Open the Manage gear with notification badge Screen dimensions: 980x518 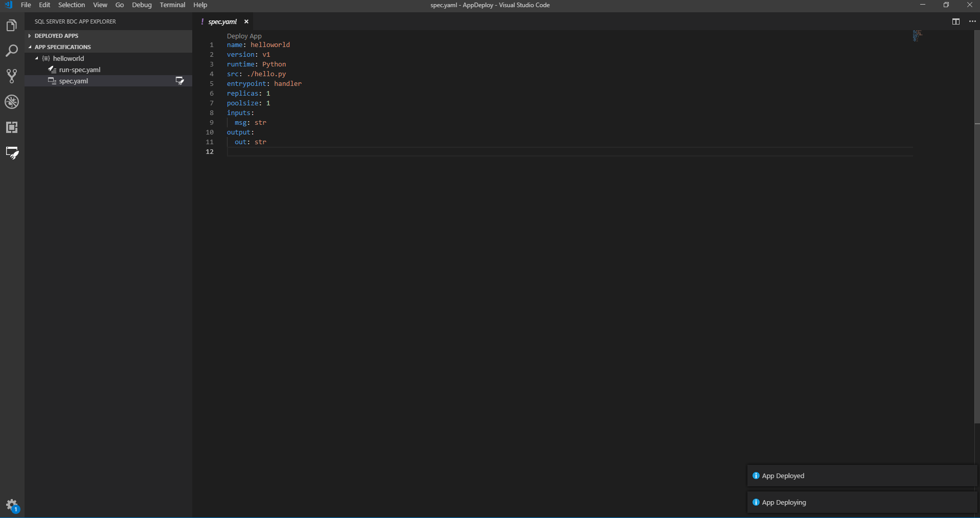(x=12, y=505)
